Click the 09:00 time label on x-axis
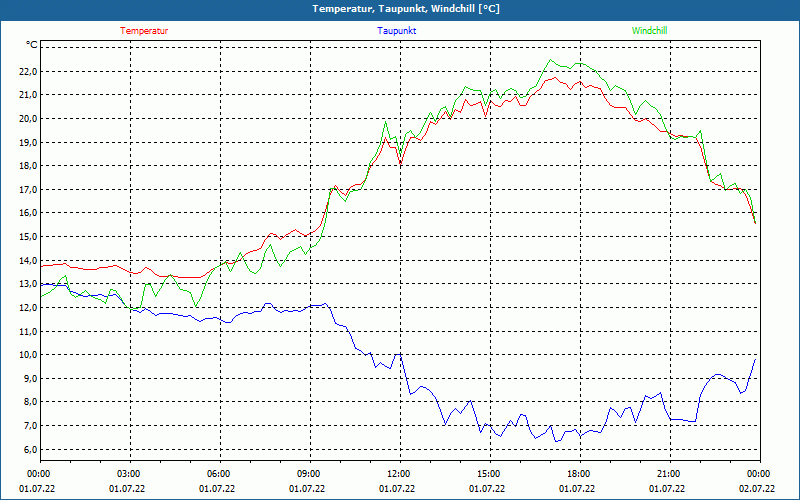The height and width of the screenshot is (500, 800). (310, 474)
